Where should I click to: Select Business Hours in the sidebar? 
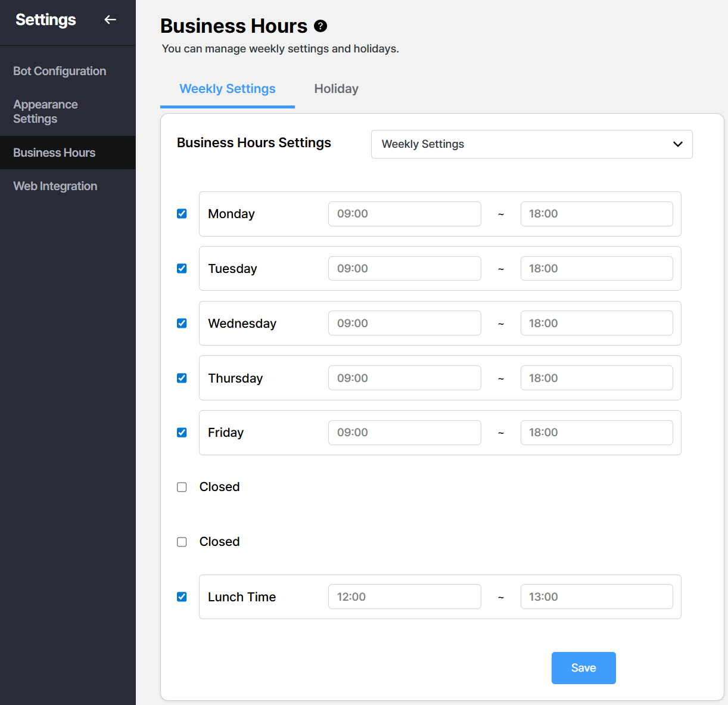pyautogui.click(x=54, y=153)
